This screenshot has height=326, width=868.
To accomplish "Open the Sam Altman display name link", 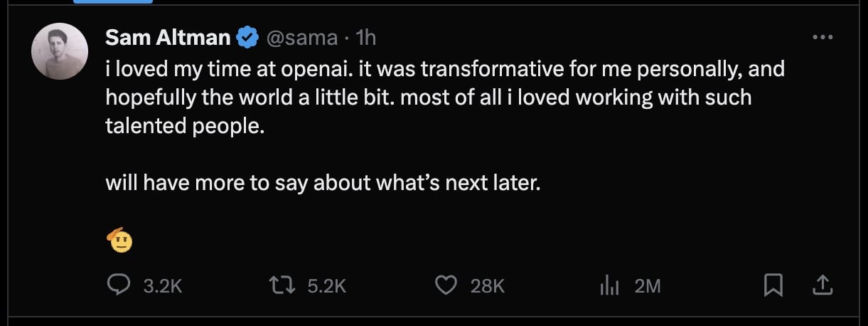I will point(167,38).
